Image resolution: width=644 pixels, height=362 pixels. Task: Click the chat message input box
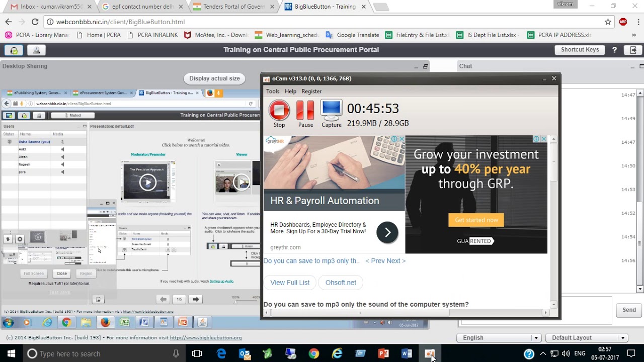[x=586, y=311]
